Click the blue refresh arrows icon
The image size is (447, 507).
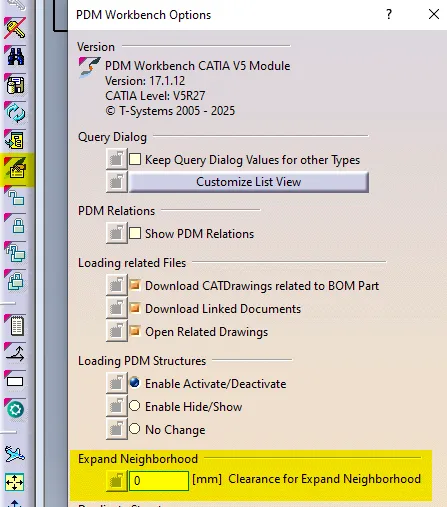coord(15,112)
